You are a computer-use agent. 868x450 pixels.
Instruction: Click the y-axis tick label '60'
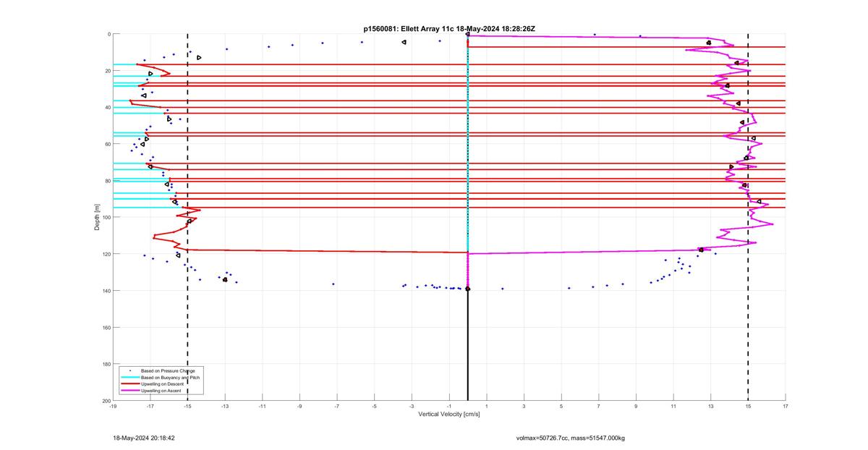(x=107, y=144)
